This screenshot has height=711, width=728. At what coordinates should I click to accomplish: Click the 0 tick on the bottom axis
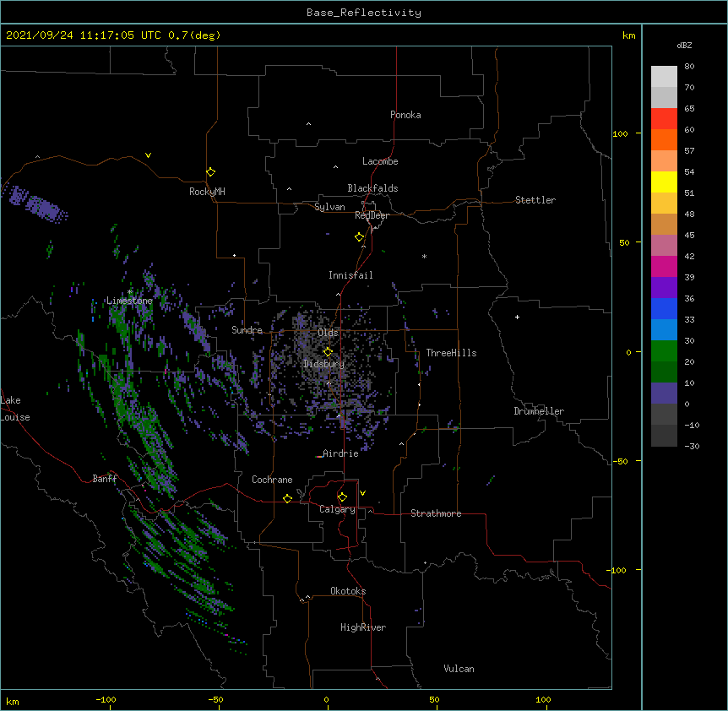tap(326, 699)
